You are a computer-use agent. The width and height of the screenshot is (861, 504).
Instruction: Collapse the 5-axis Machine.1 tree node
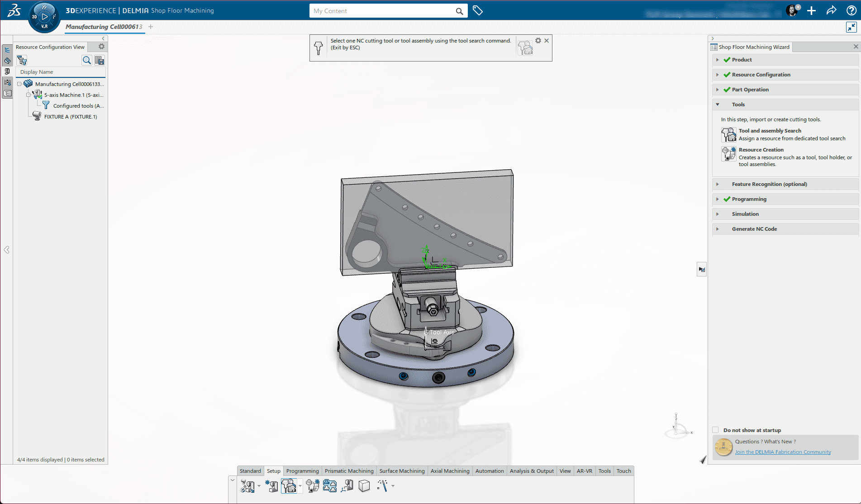point(29,95)
